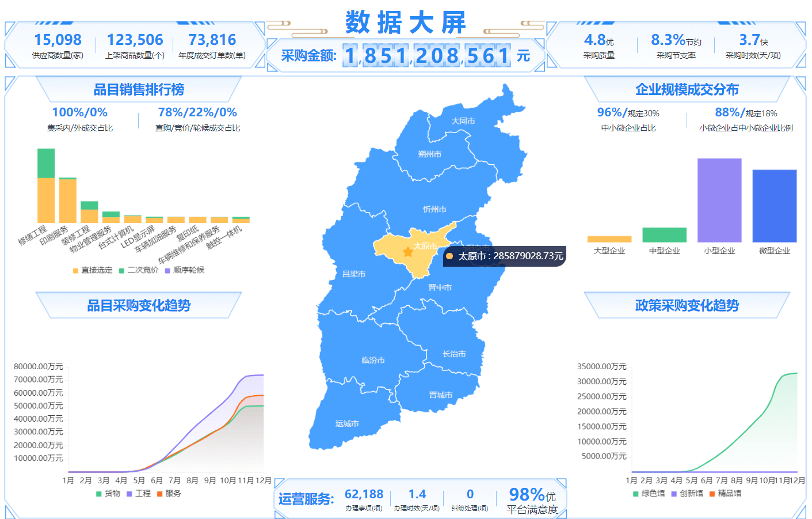Click the 62,188 办理事项 figure
This screenshot has height=519, width=812.
(x=364, y=494)
